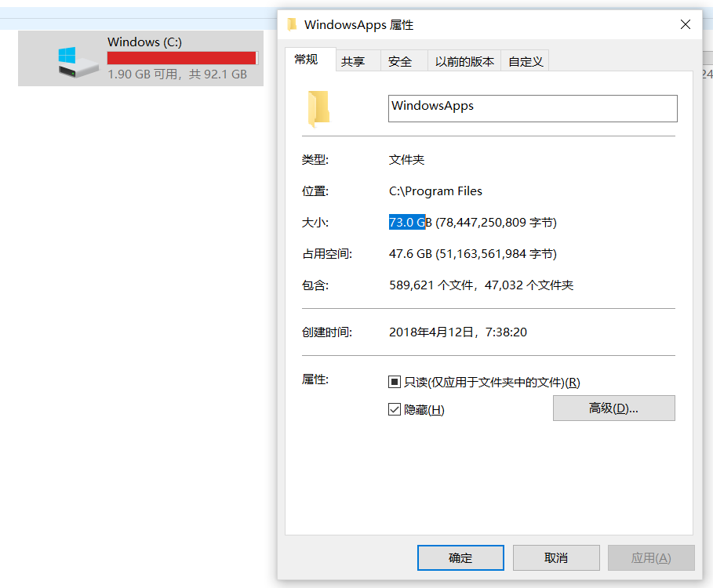The image size is (713, 588).
Task: Open advanced attributes via 高级(D)...
Action: [x=614, y=408]
